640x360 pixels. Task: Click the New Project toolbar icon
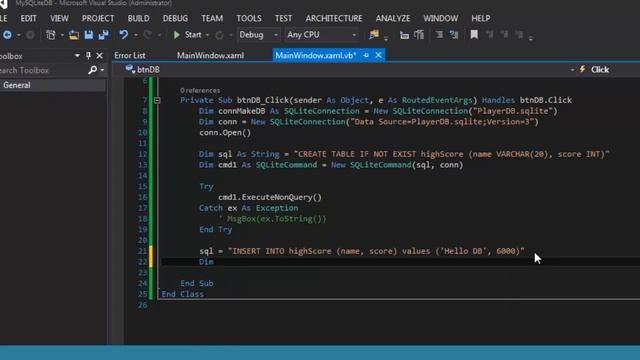pyautogui.click(x=51, y=35)
